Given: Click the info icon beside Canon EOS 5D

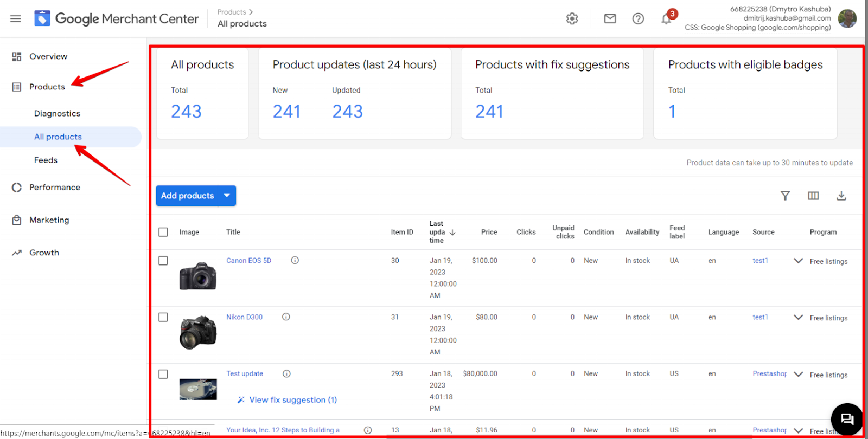Looking at the screenshot, I should point(295,260).
